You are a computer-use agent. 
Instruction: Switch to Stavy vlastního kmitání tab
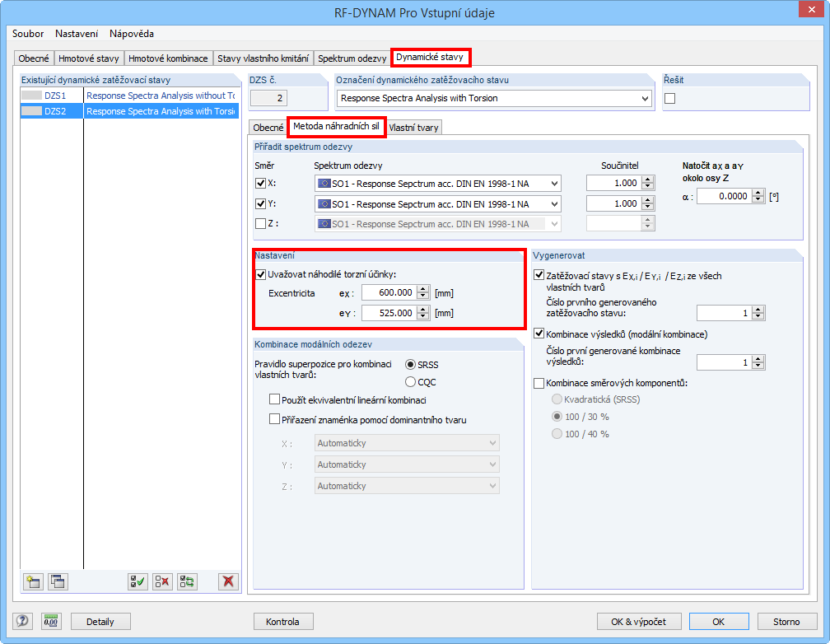click(263, 58)
